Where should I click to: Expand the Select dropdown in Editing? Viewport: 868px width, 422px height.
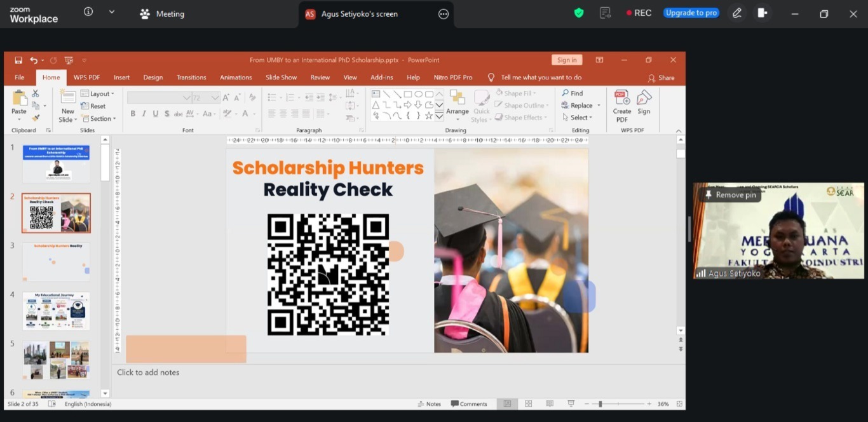[577, 117]
